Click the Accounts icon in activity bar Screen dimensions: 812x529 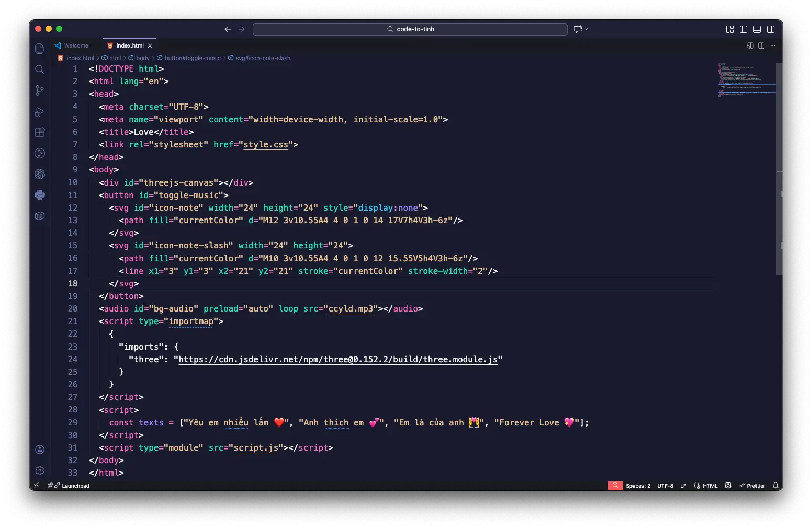39,450
